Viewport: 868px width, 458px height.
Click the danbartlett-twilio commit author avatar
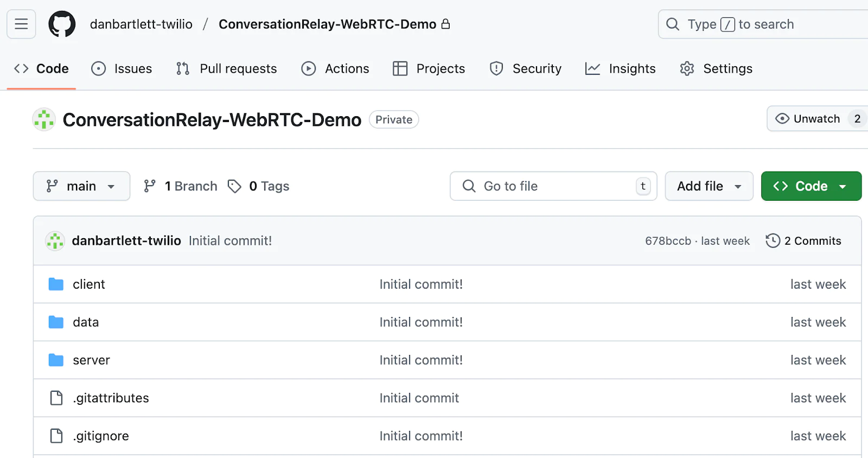click(55, 241)
